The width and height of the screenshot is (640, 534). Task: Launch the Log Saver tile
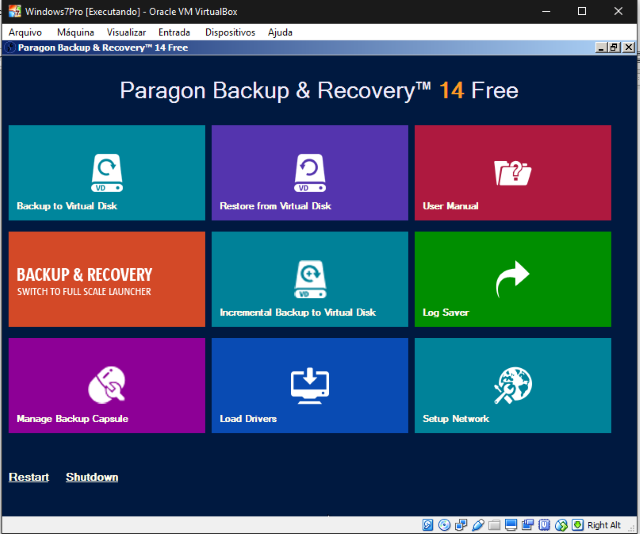click(x=513, y=279)
